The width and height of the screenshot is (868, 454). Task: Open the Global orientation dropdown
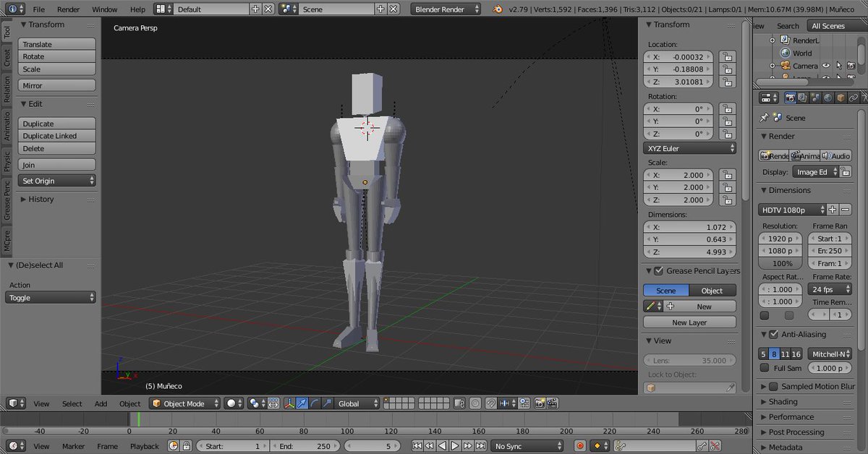coord(357,403)
